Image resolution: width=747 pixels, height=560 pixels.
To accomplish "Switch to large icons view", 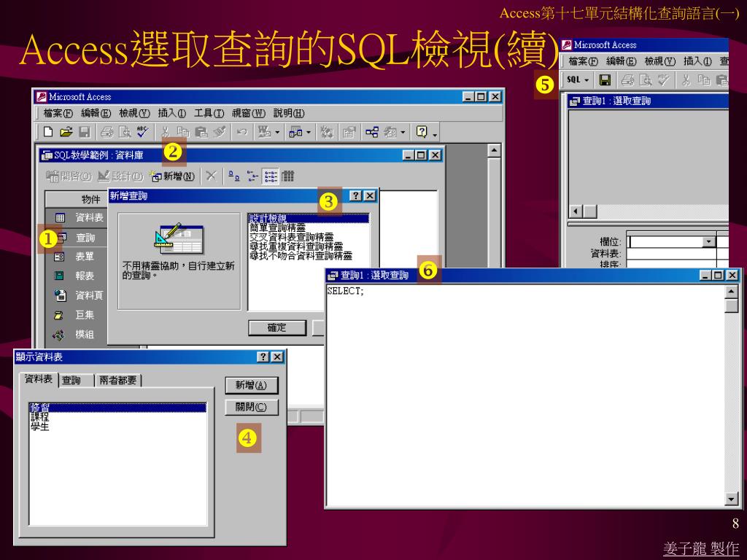I will point(233,176).
